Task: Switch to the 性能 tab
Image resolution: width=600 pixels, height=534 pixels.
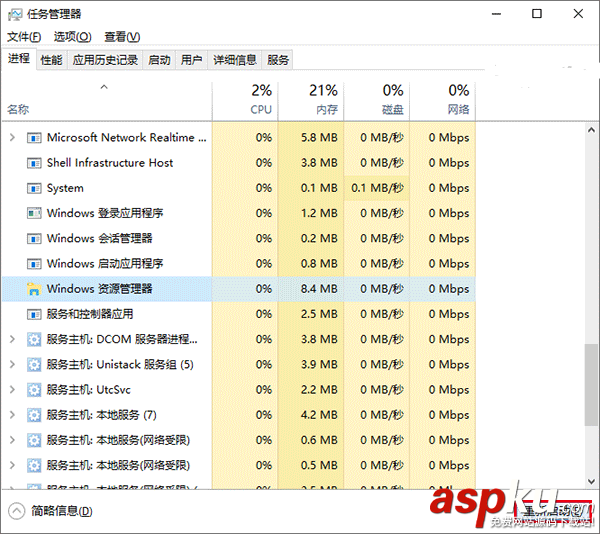Action: (x=52, y=60)
